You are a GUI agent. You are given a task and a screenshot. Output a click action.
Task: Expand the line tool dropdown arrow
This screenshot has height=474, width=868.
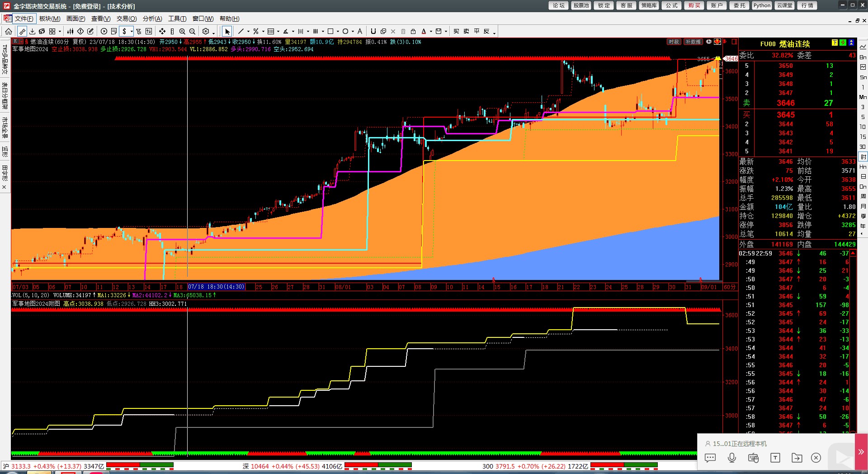248,32
